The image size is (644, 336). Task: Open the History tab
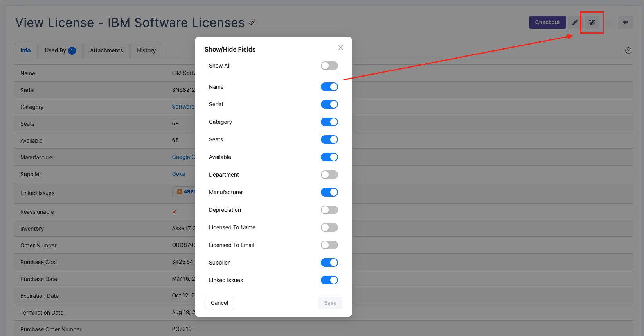pyautogui.click(x=146, y=50)
